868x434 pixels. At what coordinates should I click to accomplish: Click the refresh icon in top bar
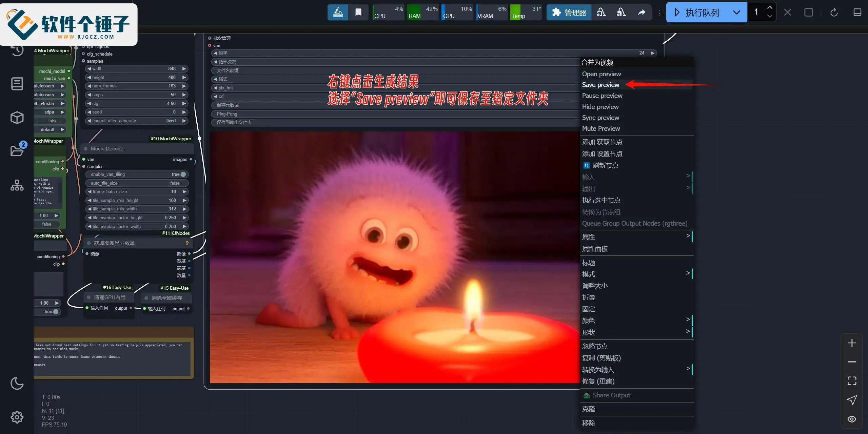[834, 13]
